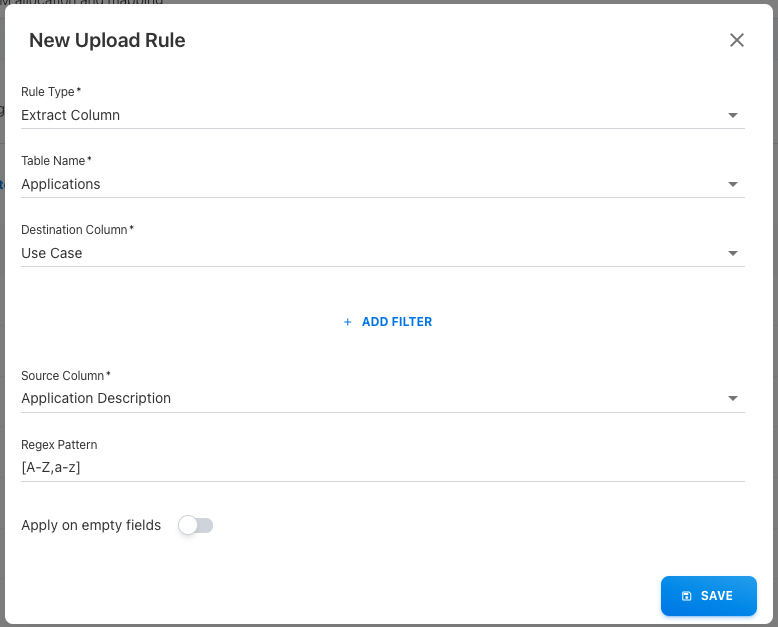778x627 pixels.
Task: Click the 'Rule Type' field label
Action: tap(51, 92)
